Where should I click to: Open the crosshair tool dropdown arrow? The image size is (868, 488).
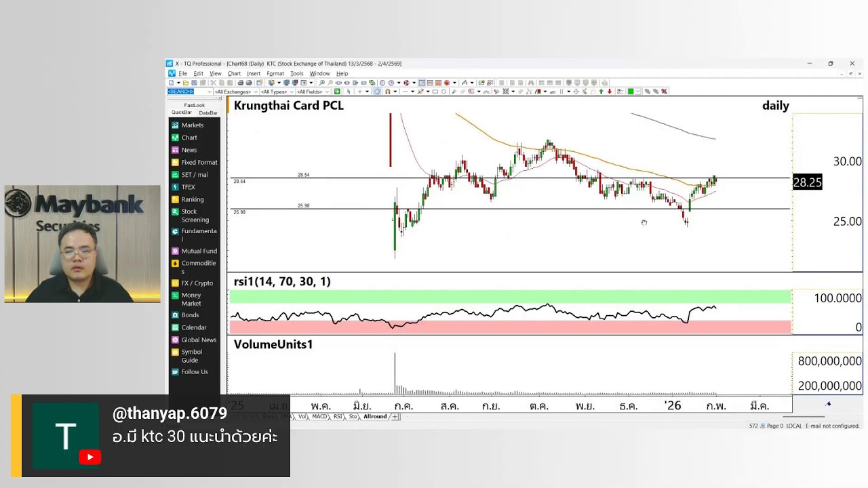click(367, 91)
